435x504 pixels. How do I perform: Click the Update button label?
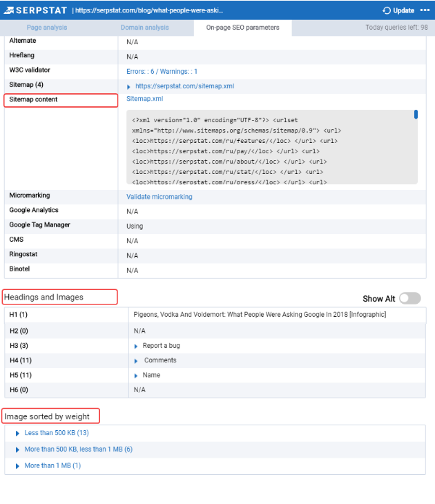tap(403, 10)
